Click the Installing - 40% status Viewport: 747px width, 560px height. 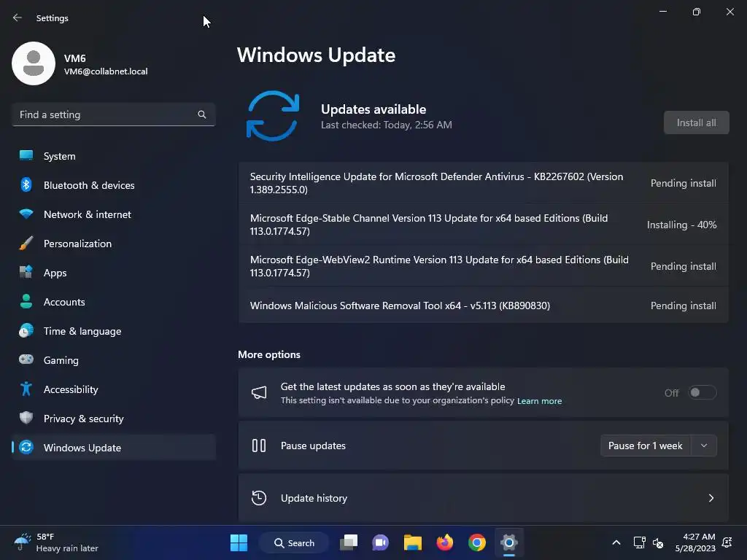pyautogui.click(x=682, y=225)
